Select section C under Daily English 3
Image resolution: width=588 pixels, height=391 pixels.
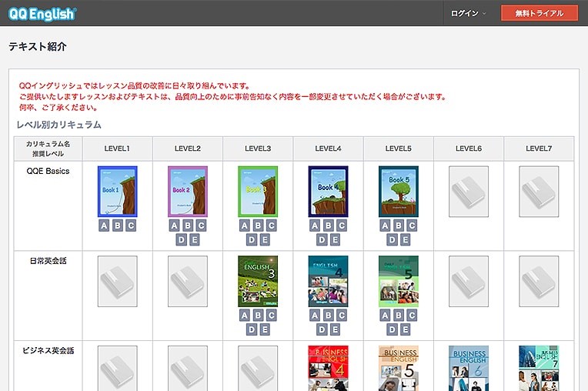tap(271, 316)
